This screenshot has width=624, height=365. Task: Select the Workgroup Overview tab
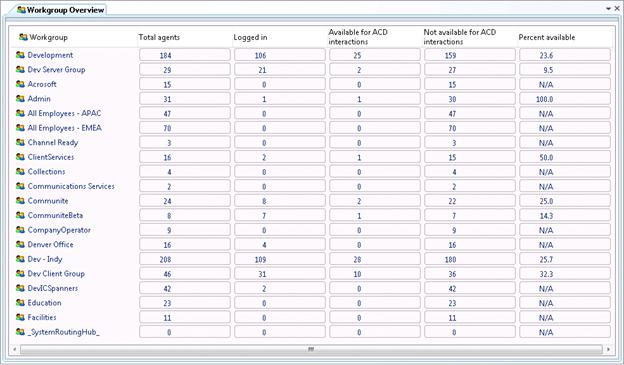coord(61,10)
